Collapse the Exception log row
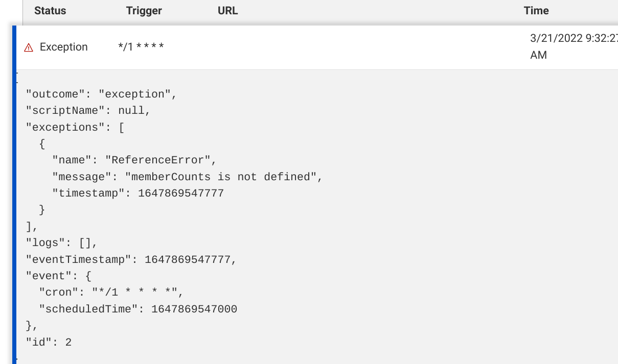 point(63,47)
